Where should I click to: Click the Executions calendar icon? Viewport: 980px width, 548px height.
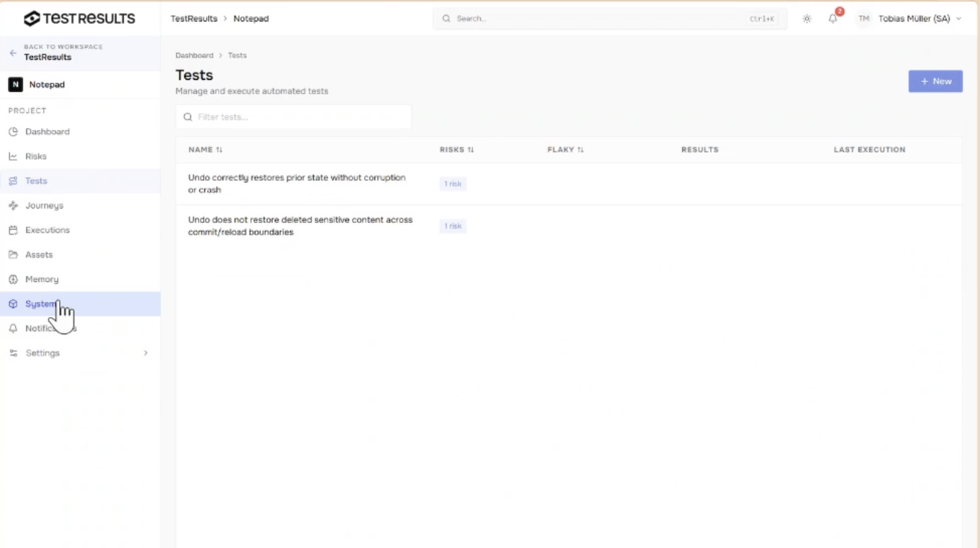pyautogui.click(x=13, y=230)
